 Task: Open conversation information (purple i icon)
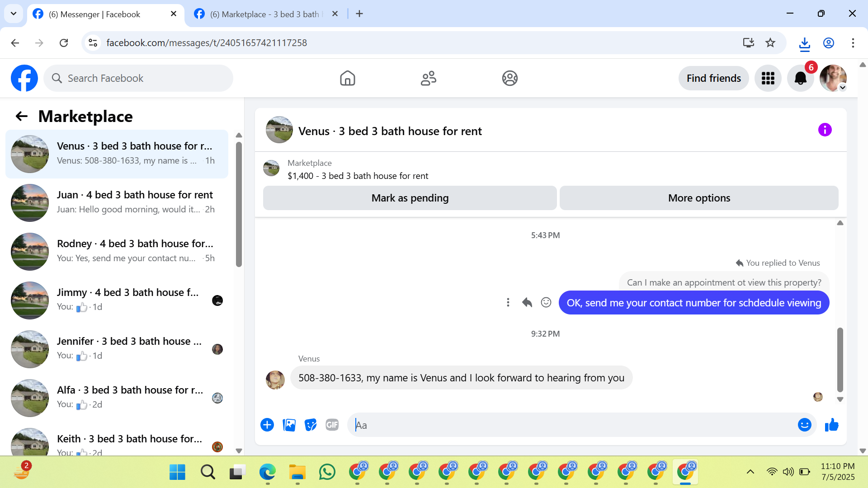[825, 130]
